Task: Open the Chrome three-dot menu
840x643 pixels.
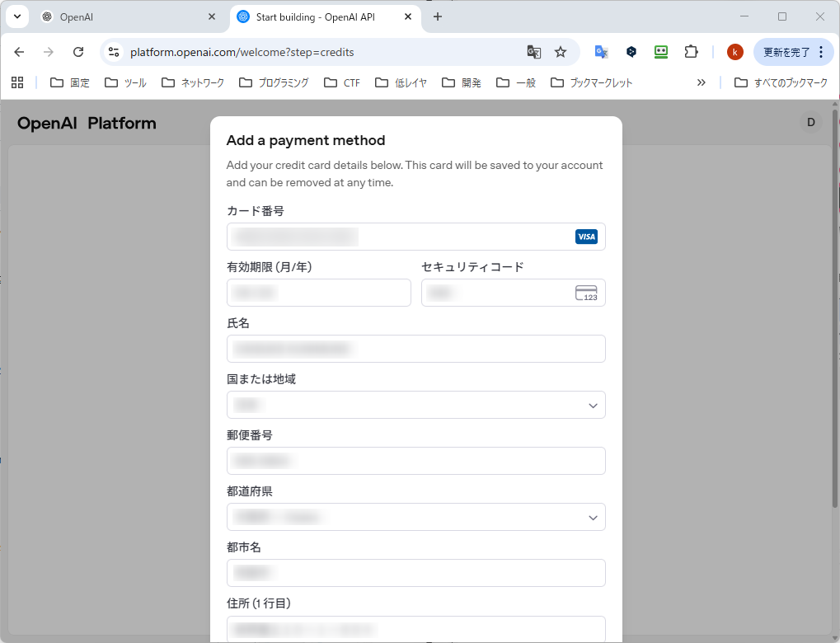Action: coord(827,51)
